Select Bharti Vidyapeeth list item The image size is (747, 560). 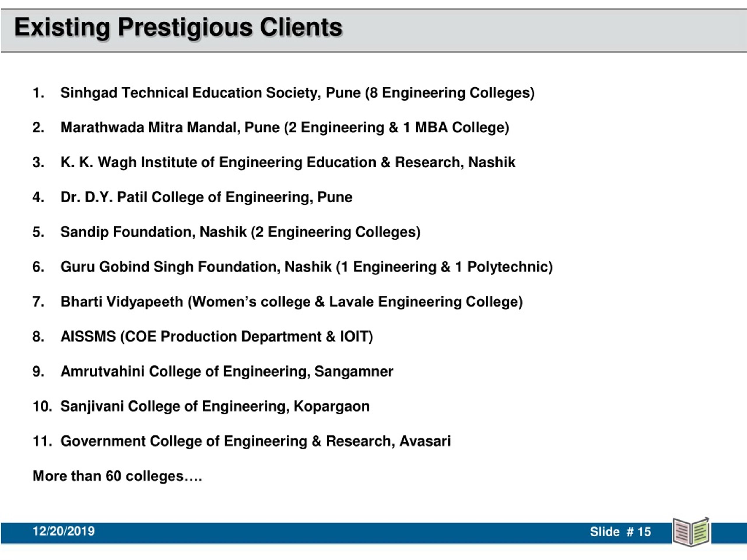click(292, 302)
